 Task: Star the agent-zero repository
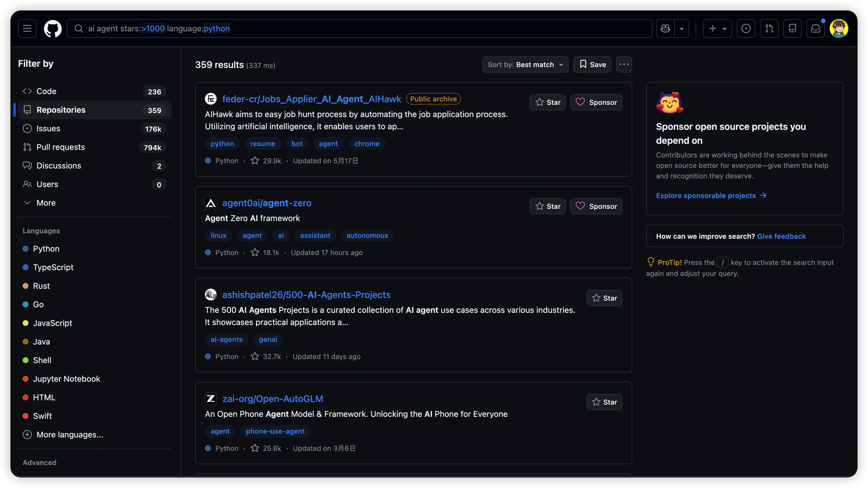(548, 206)
